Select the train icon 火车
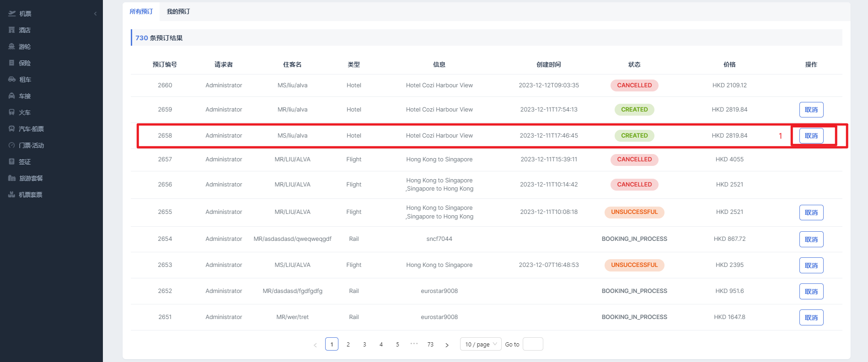This screenshot has height=362, width=868. click(12, 112)
